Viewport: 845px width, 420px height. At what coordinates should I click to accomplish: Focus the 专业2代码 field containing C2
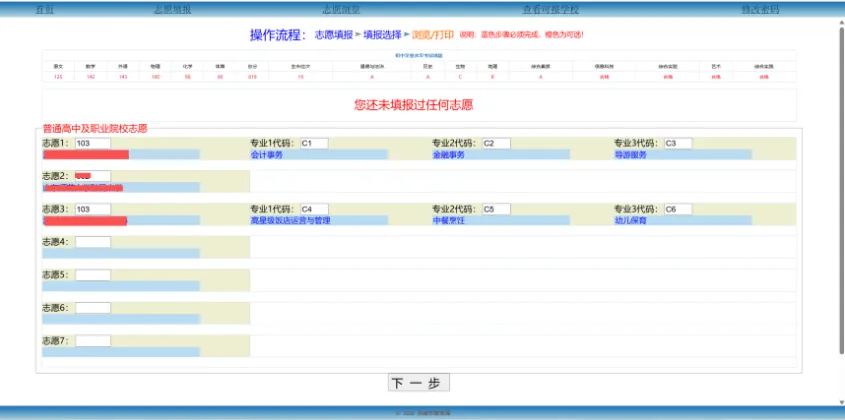[x=496, y=143]
